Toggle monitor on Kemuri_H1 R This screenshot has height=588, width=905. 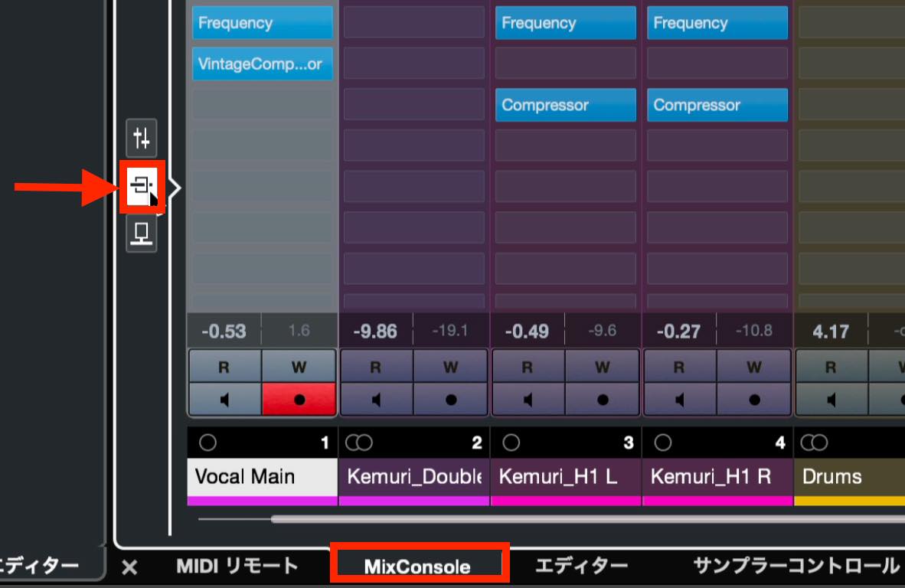(681, 400)
